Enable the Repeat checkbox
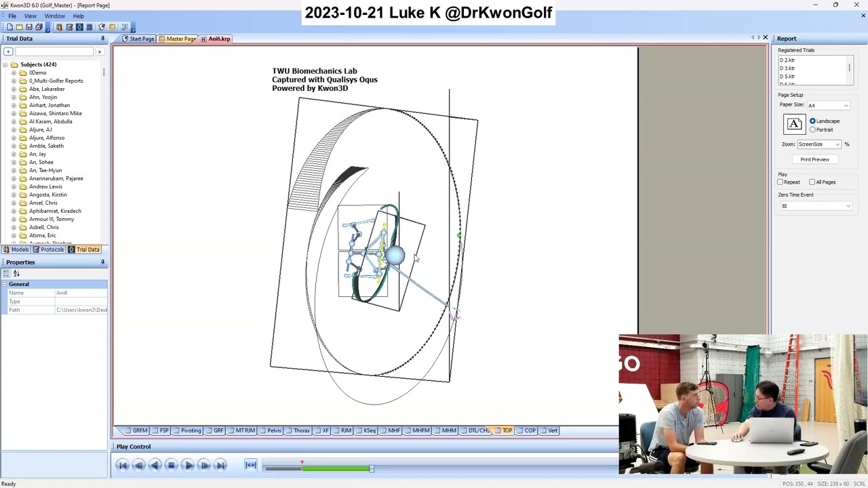The width and height of the screenshot is (868, 488). [781, 182]
